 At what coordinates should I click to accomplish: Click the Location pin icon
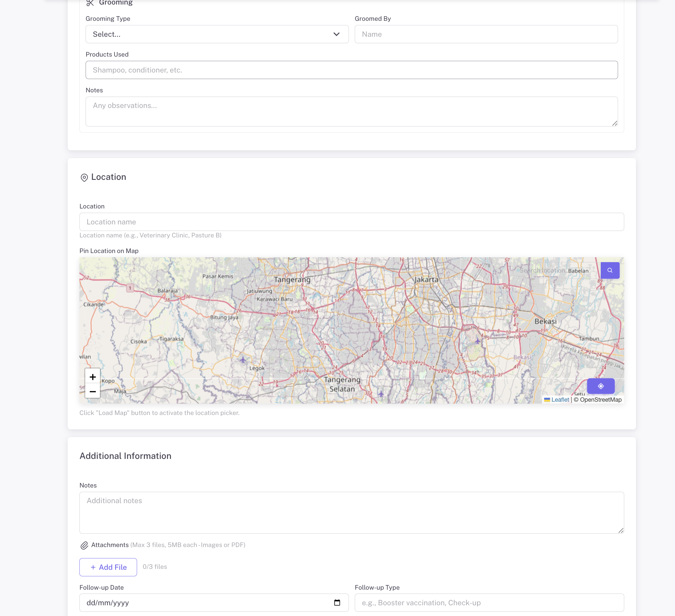(84, 177)
